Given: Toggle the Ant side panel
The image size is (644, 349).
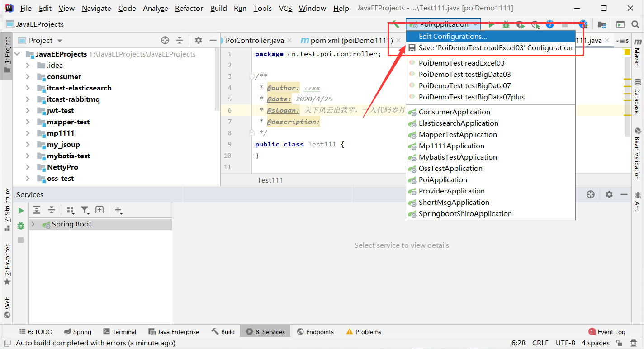Looking at the screenshot, I should point(637,201).
